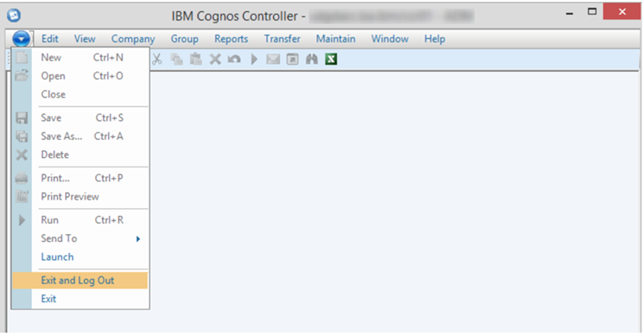The width and height of the screenshot is (644, 336).
Task: Open the Edit menu
Action: (49, 39)
